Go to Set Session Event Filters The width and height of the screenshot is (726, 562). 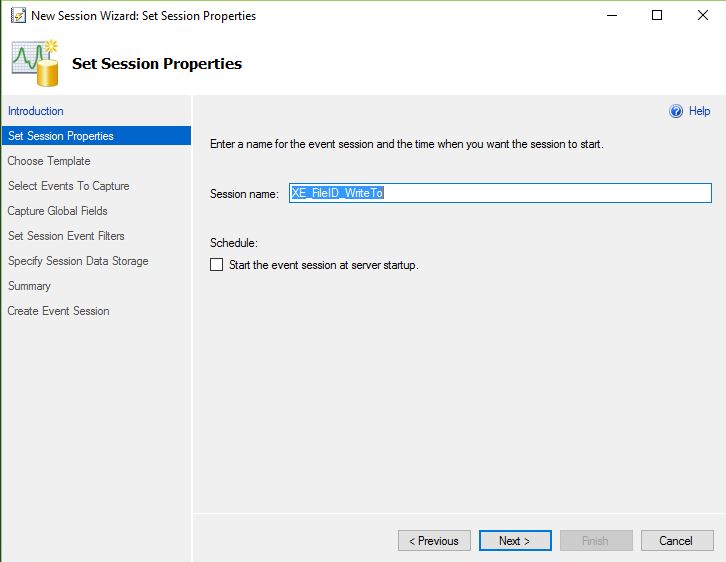[x=66, y=236]
